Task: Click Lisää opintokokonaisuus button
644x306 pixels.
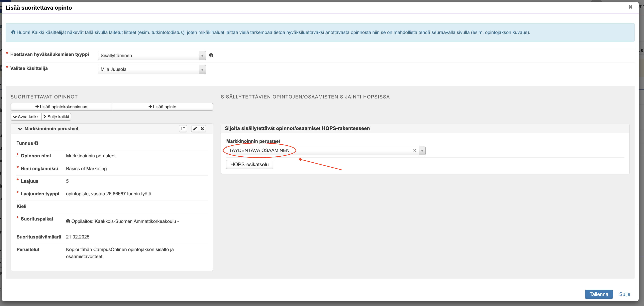Action: (x=61, y=107)
